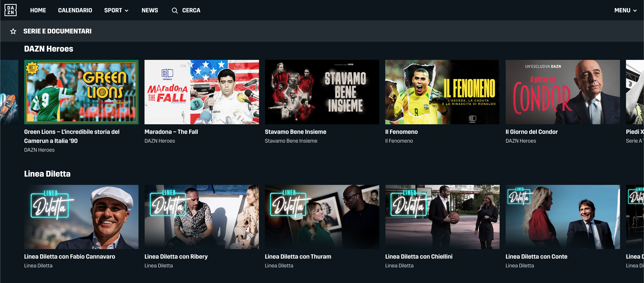This screenshot has width=644, height=283.
Task: Open the Linea Diletta Cannavaro thumbnail
Action: [81, 217]
